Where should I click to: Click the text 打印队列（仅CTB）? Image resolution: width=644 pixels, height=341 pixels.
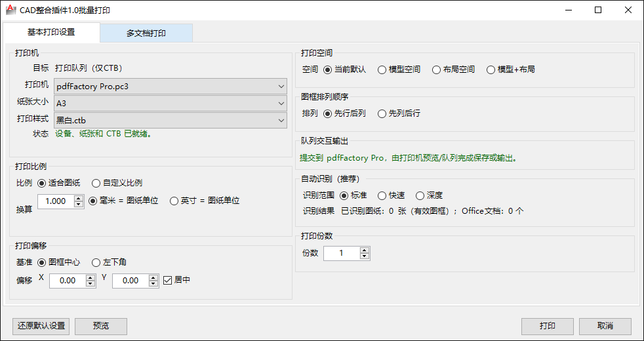coord(89,68)
